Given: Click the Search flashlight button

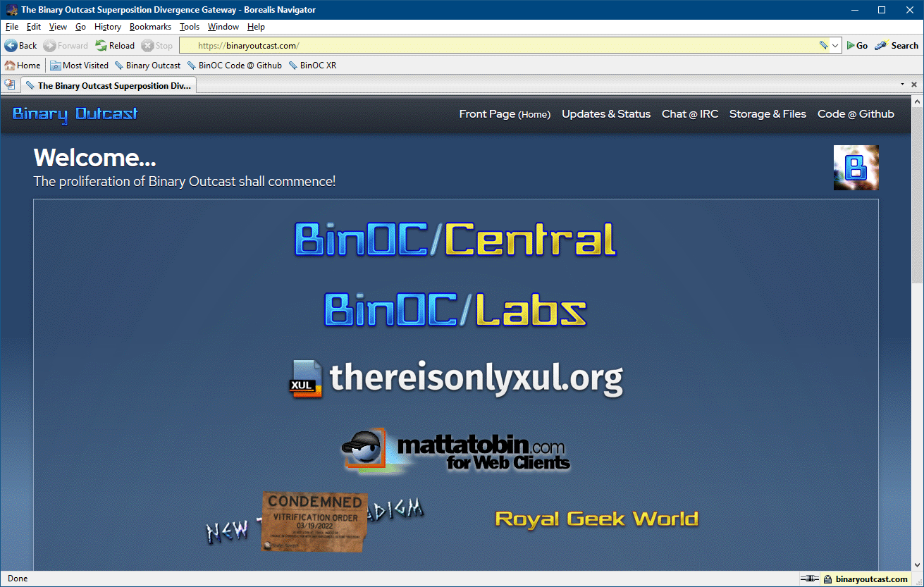Looking at the screenshot, I should pos(897,45).
